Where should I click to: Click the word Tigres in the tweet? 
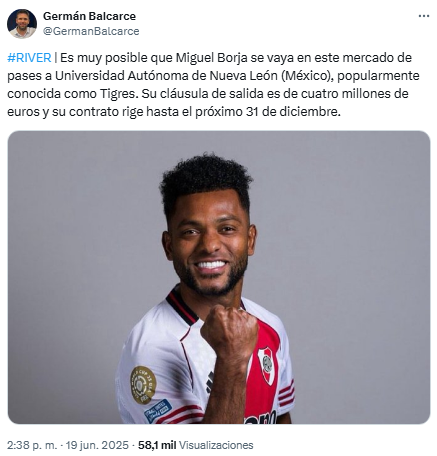(119, 94)
